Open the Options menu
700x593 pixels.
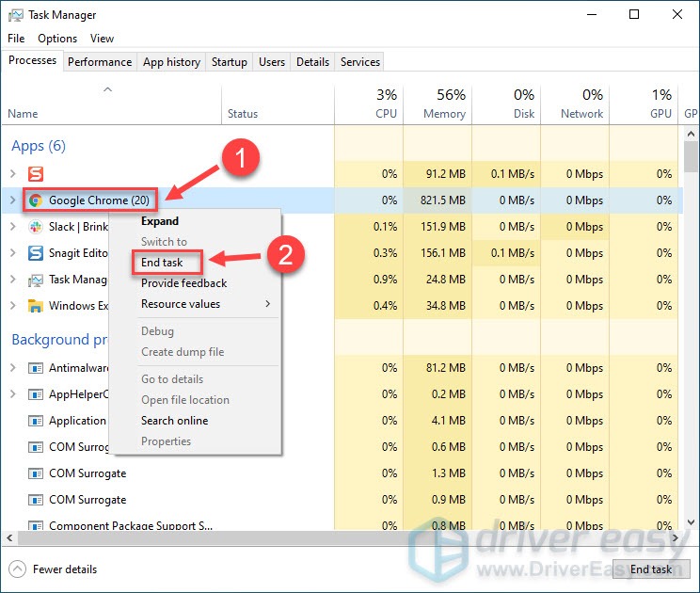pyautogui.click(x=57, y=39)
